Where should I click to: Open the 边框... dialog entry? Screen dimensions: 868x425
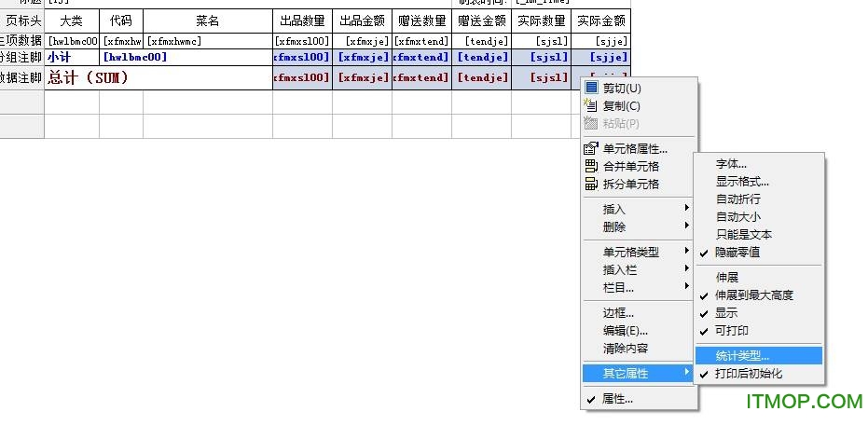[639, 313]
